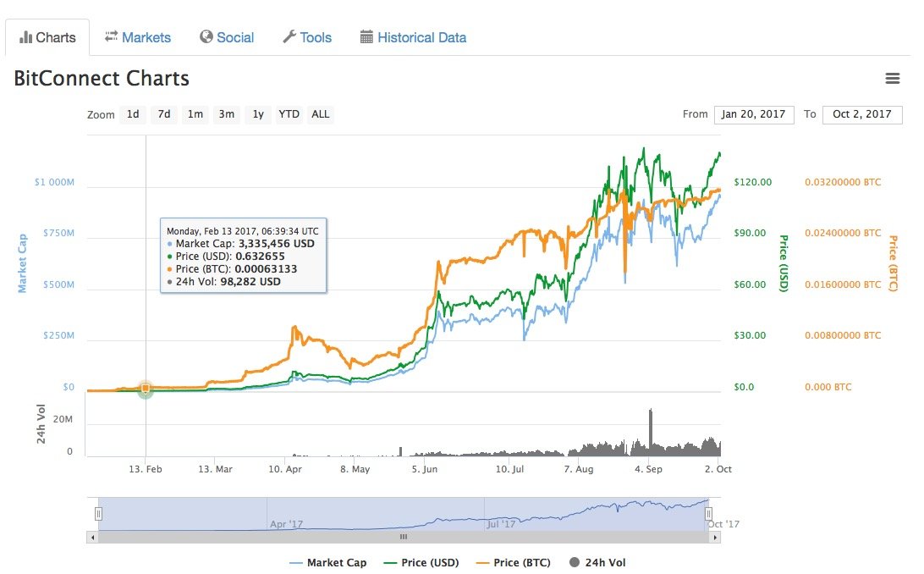Choose the ALL zoom option
Image resolution: width=924 pixels, height=574 pixels.
click(320, 114)
